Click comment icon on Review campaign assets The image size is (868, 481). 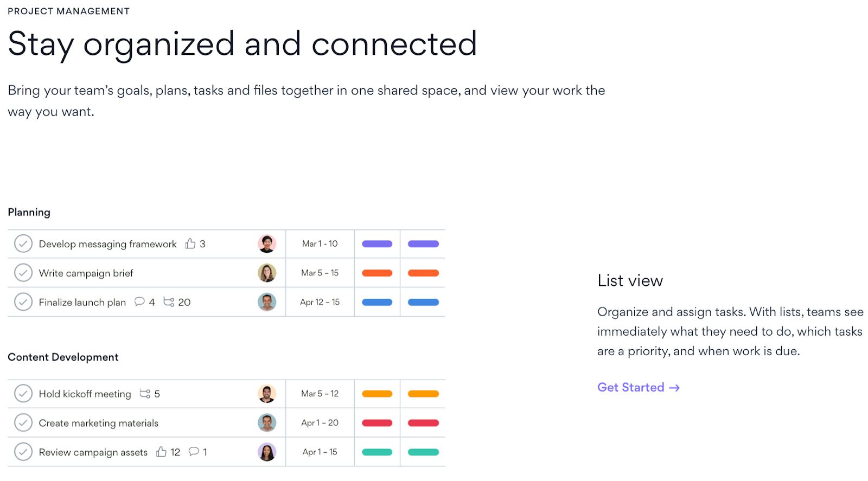193,452
